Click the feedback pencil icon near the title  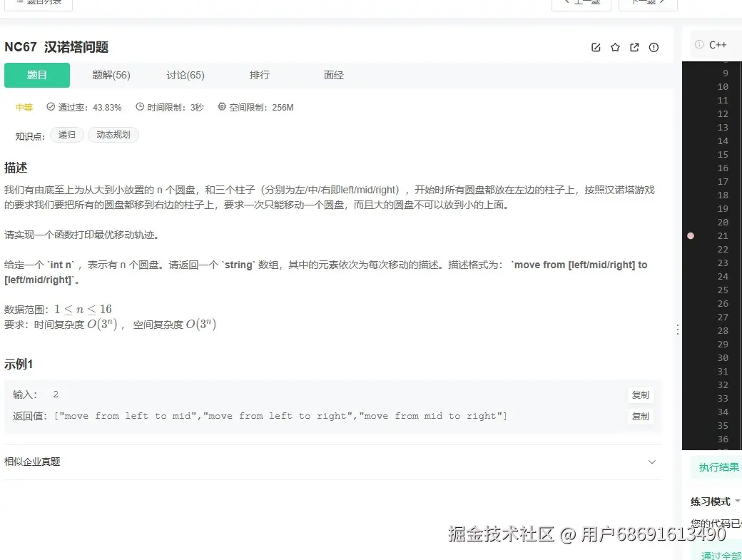pyautogui.click(x=596, y=47)
